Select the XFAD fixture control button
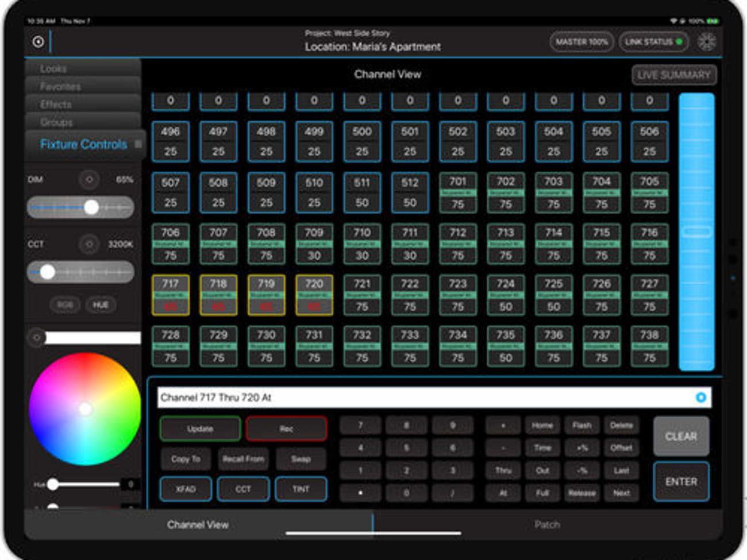This screenshot has width=747, height=560. tap(186, 489)
